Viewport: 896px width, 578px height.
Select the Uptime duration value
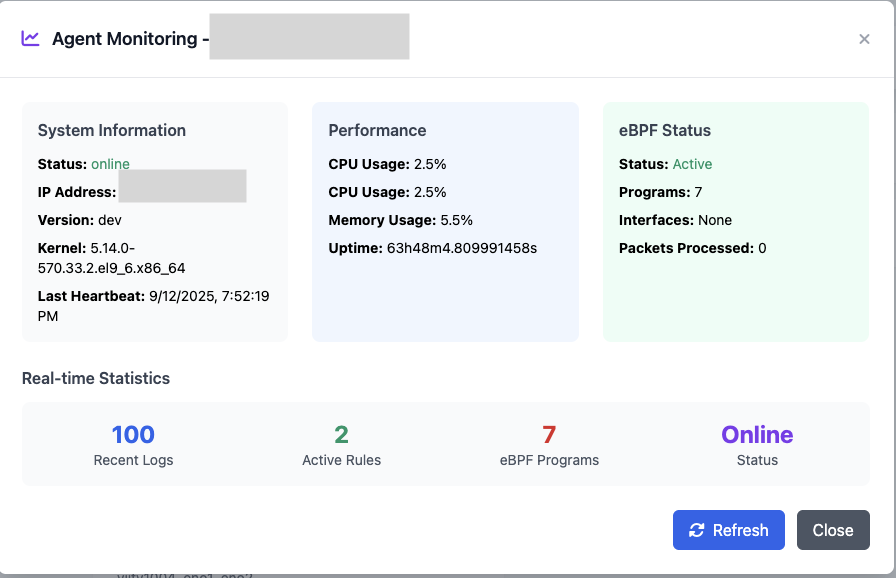click(461, 248)
